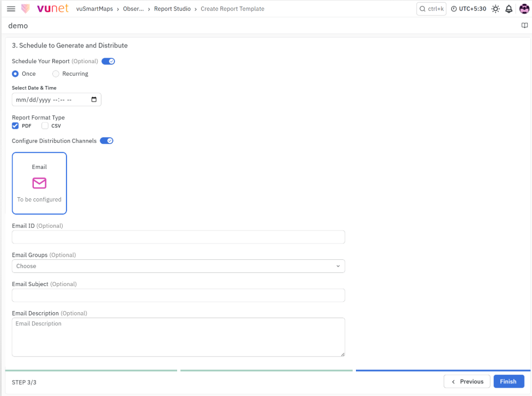This screenshot has width=532, height=396.
Task: Check the CSV format checkbox
Action: point(45,126)
